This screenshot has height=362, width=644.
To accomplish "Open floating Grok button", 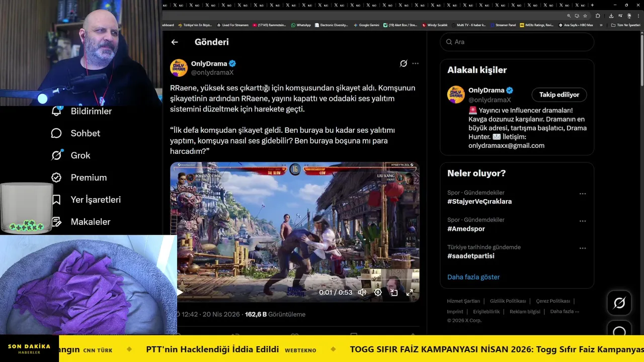I will (619, 303).
